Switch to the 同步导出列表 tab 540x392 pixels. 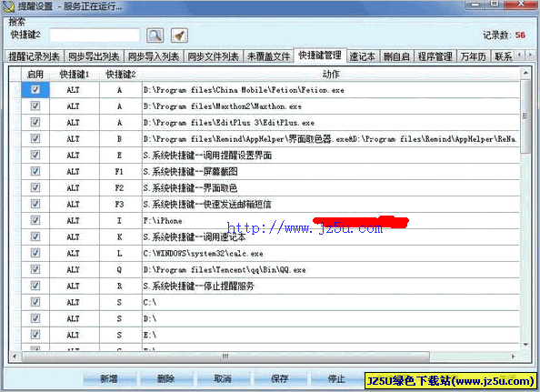[94, 56]
